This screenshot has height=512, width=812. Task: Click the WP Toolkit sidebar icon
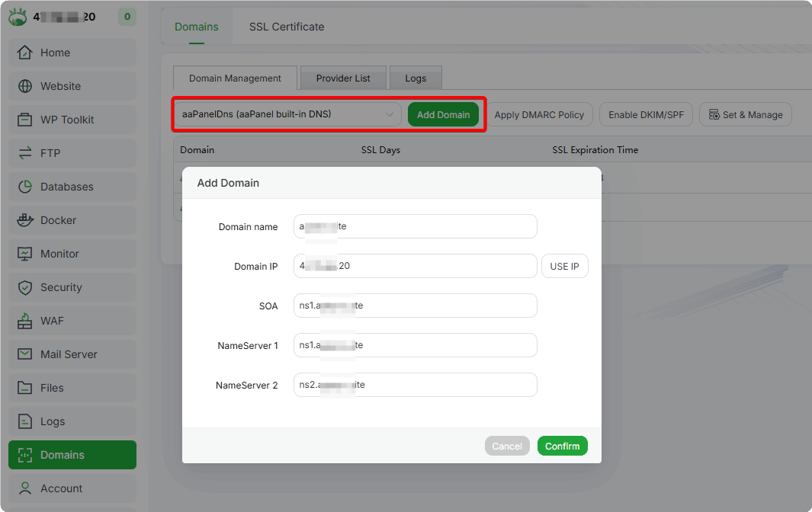(25, 120)
